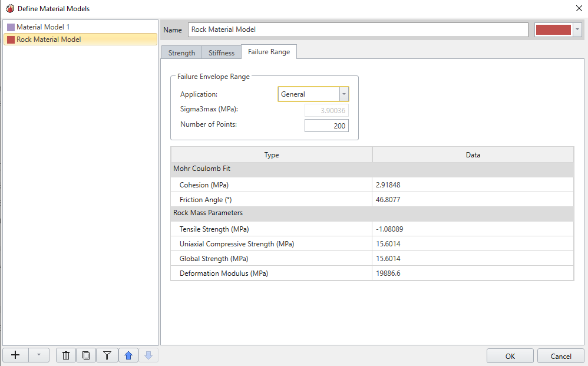This screenshot has width=588, height=366.
Task: Click the red material color swatch
Action: coord(553,29)
